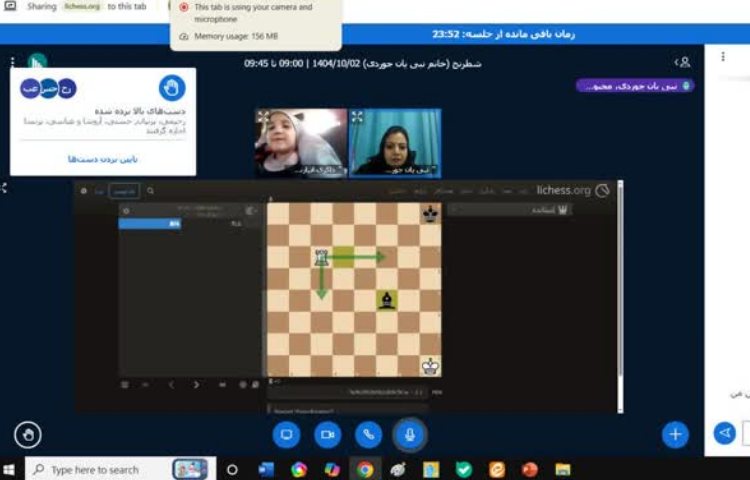Click the white rook on the board

point(321,258)
